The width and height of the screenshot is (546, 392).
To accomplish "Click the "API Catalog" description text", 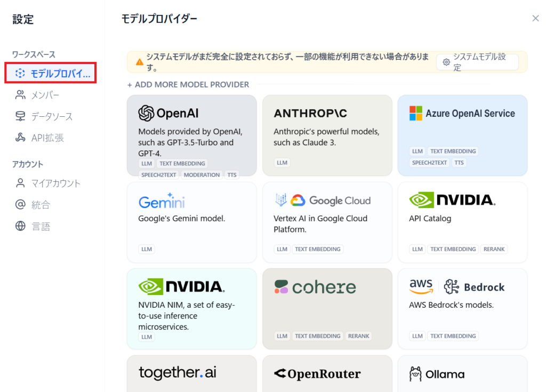I will pos(430,219).
